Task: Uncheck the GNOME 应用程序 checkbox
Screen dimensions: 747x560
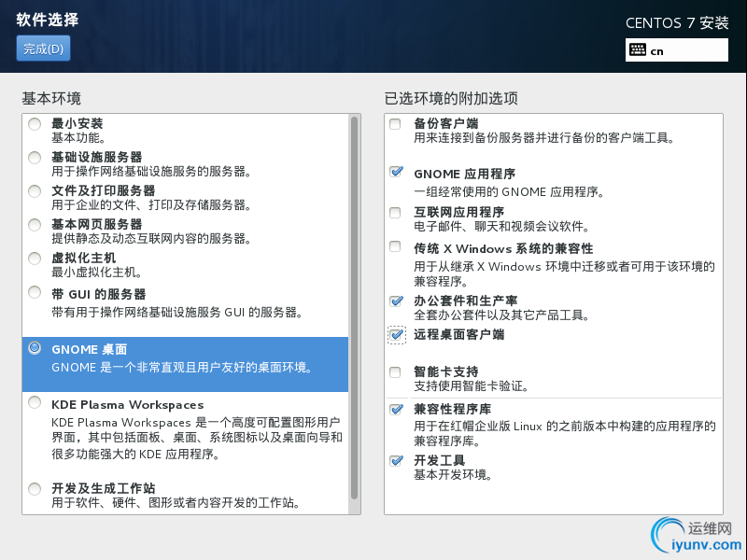Action: (x=396, y=172)
